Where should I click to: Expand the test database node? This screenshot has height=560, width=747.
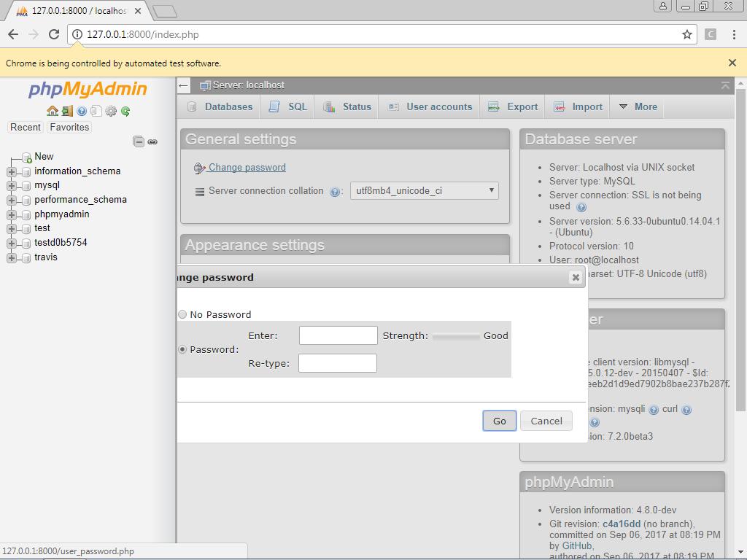point(12,229)
